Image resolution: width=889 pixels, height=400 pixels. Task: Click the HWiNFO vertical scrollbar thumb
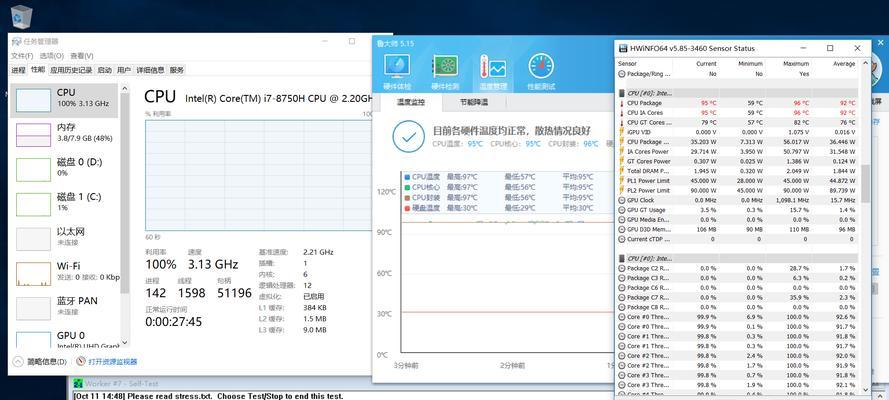pyautogui.click(x=865, y=184)
